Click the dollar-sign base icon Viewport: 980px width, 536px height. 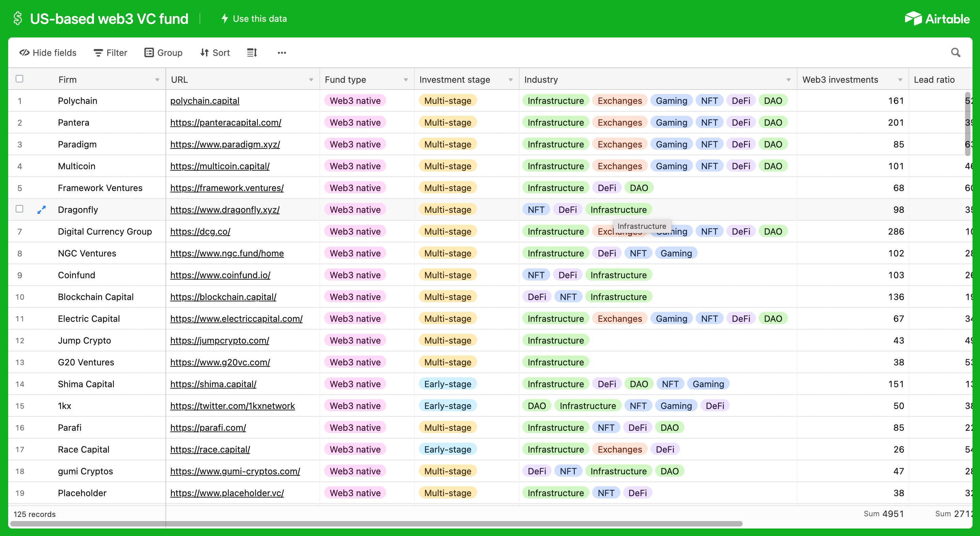point(17,18)
